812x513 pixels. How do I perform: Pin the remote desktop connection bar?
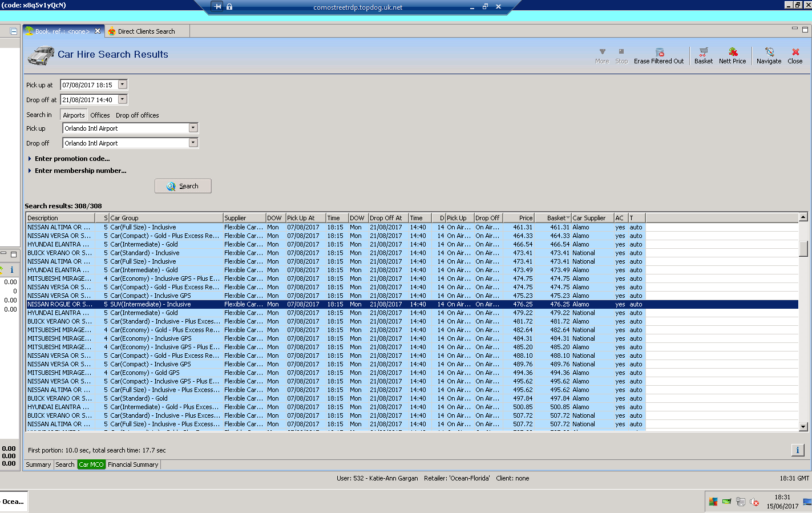(x=217, y=7)
